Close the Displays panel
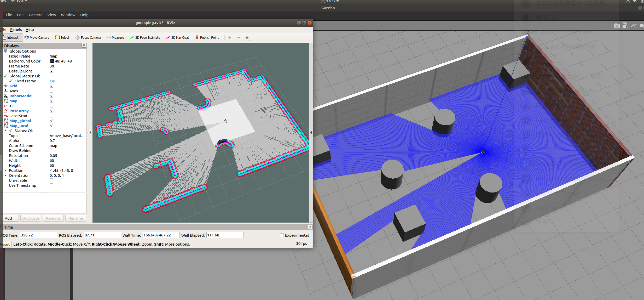The image size is (644, 300). 84,45
